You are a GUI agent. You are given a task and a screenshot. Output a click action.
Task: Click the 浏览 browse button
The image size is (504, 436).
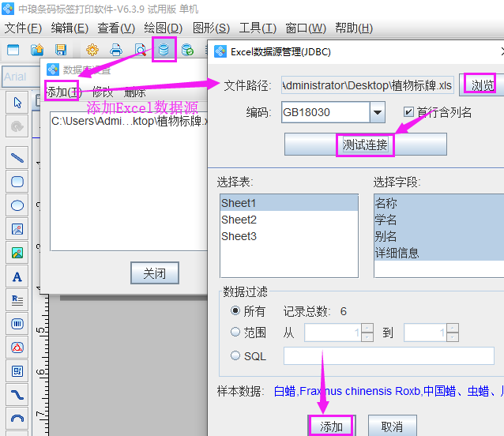[x=482, y=85]
